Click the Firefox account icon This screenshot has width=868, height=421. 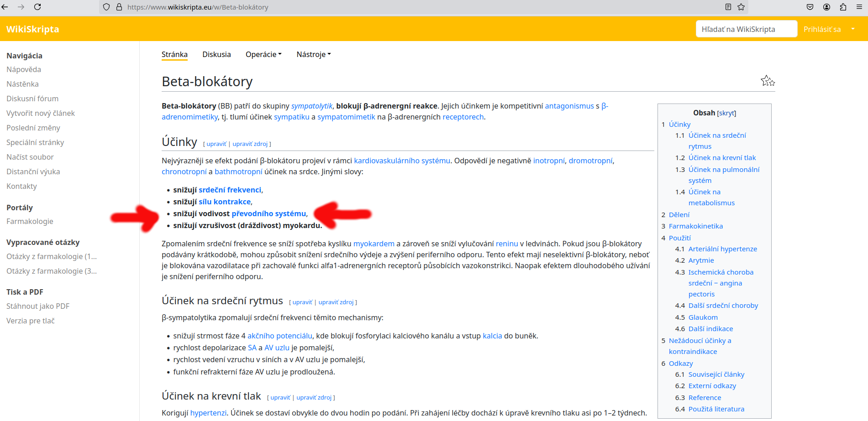[826, 7]
